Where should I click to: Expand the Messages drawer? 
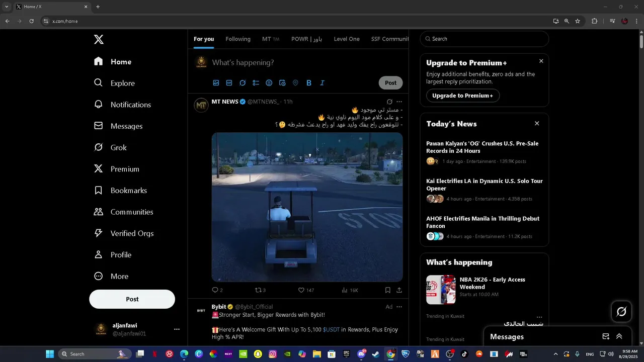click(x=619, y=336)
